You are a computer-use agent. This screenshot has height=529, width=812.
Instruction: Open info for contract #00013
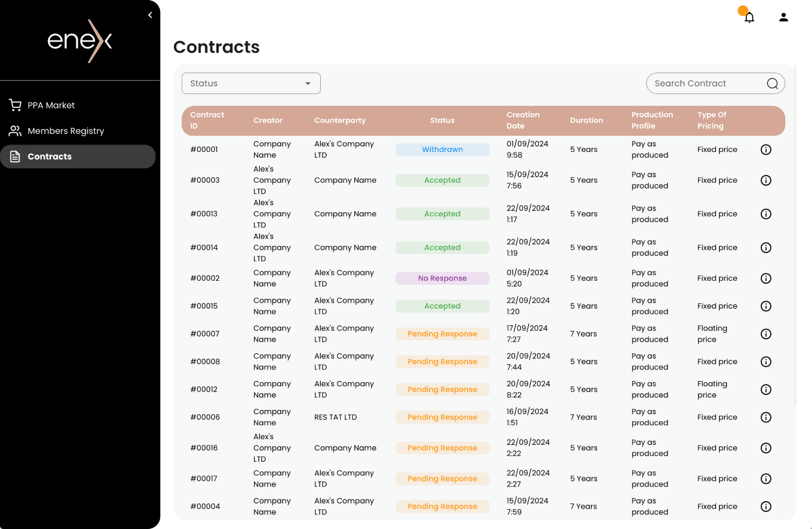pyautogui.click(x=766, y=214)
